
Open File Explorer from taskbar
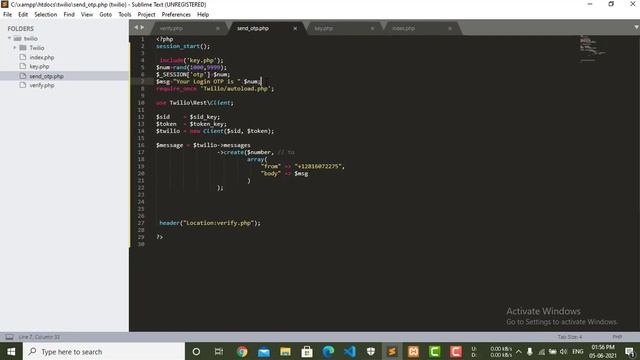click(285, 351)
